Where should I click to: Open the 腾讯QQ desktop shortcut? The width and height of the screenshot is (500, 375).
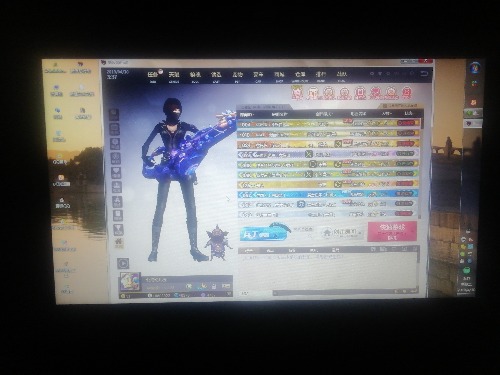(x=63, y=202)
